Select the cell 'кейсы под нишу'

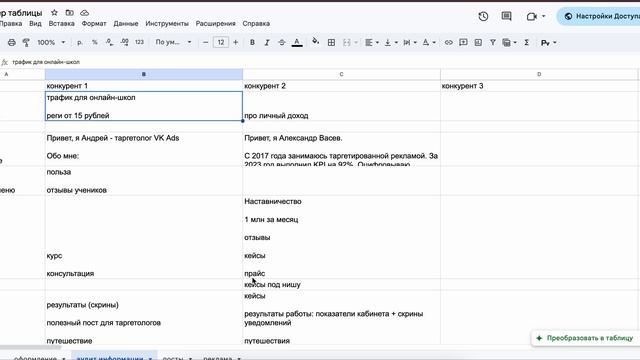click(x=341, y=284)
